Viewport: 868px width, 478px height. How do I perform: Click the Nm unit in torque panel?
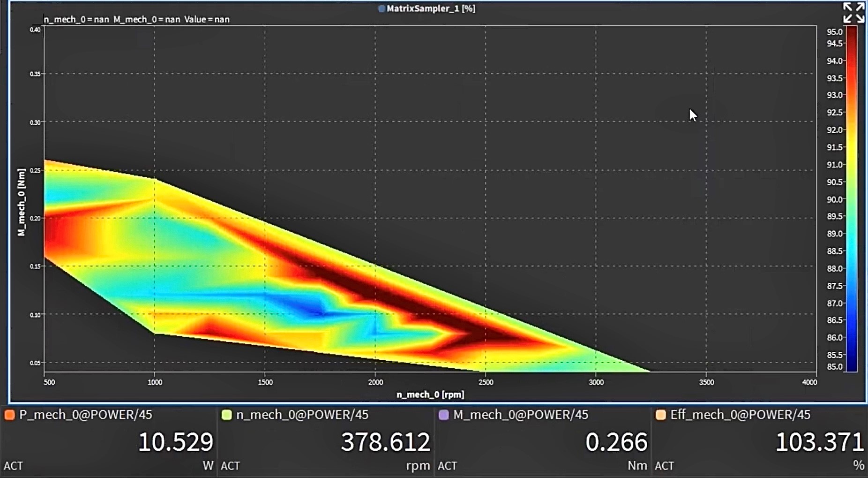(637, 465)
